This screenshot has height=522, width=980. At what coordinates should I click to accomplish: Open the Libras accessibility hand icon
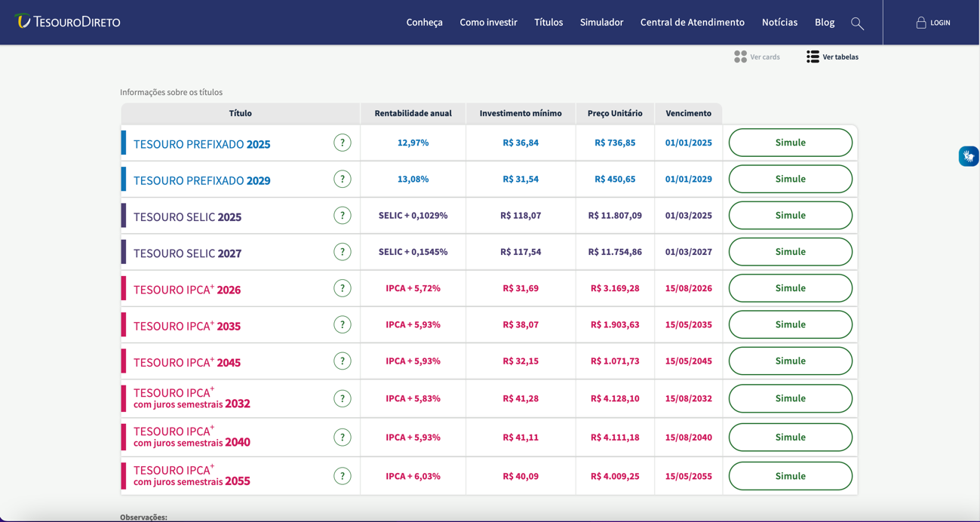point(969,156)
